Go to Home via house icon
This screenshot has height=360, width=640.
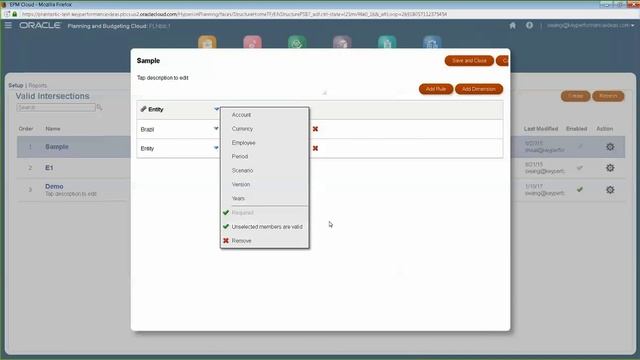tap(513, 25)
